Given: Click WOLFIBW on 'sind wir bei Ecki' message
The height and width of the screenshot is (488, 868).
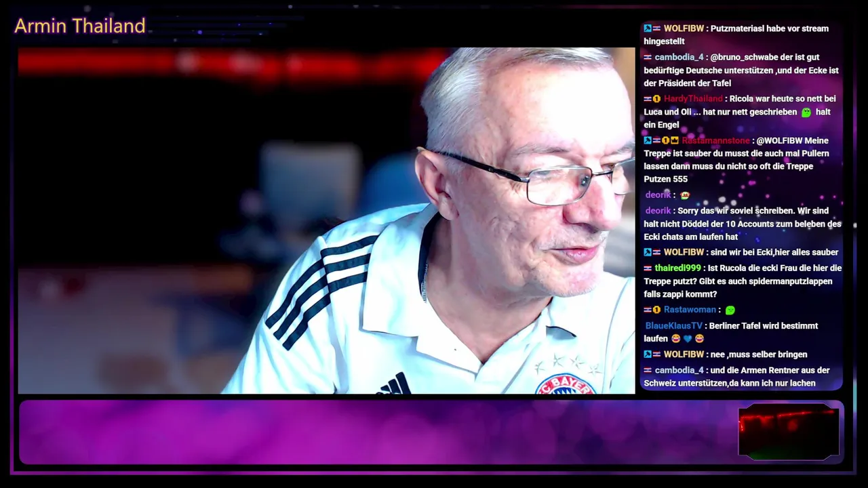Looking at the screenshot, I should (684, 252).
